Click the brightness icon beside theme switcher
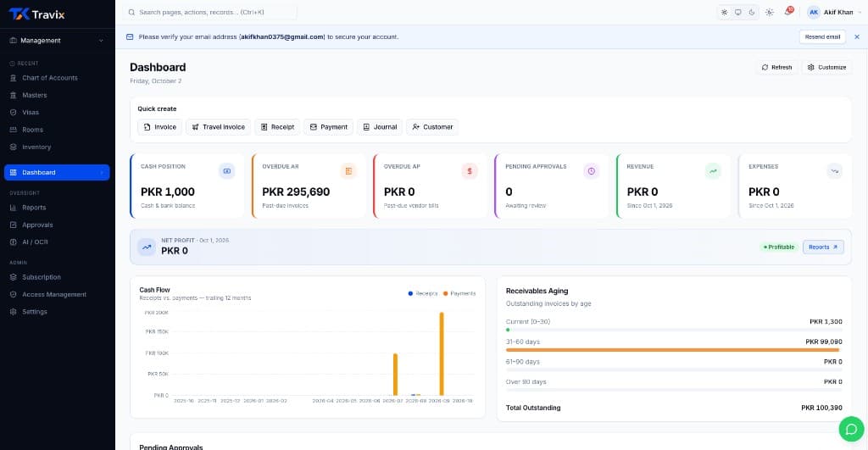Screen dimensions: 868x450 click(x=770, y=12)
